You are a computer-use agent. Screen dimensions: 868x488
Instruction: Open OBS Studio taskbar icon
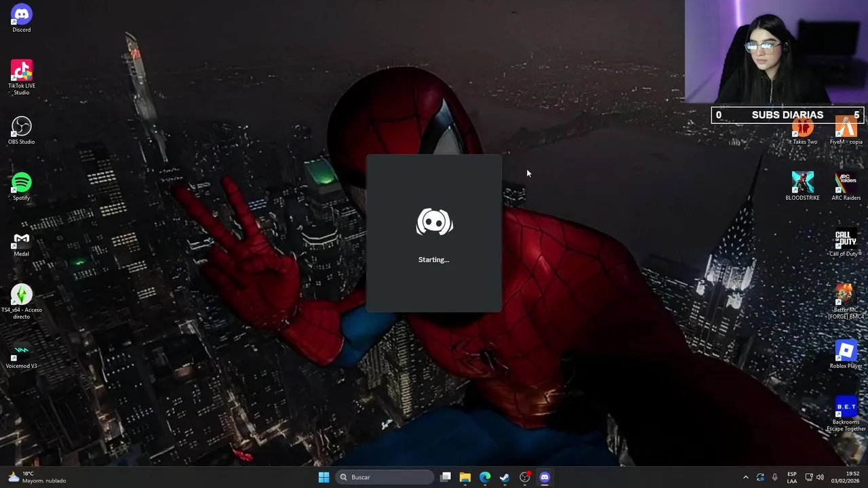[x=524, y=477]
